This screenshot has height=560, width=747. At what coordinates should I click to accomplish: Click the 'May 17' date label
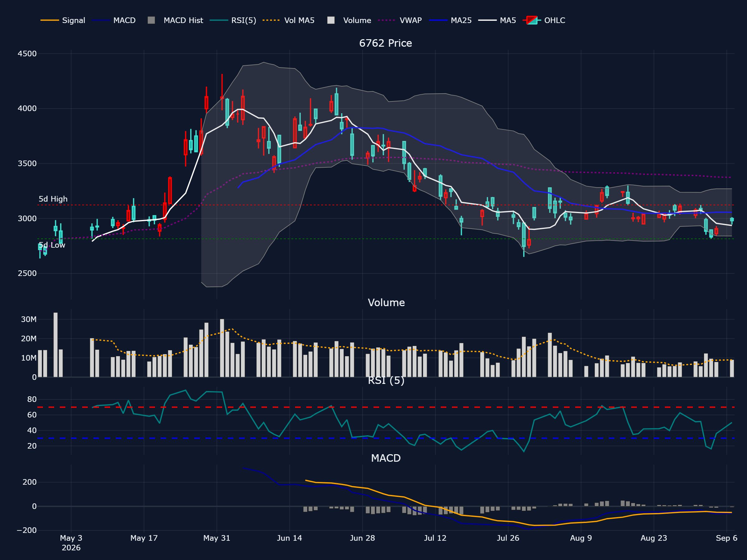pos(144,538)
